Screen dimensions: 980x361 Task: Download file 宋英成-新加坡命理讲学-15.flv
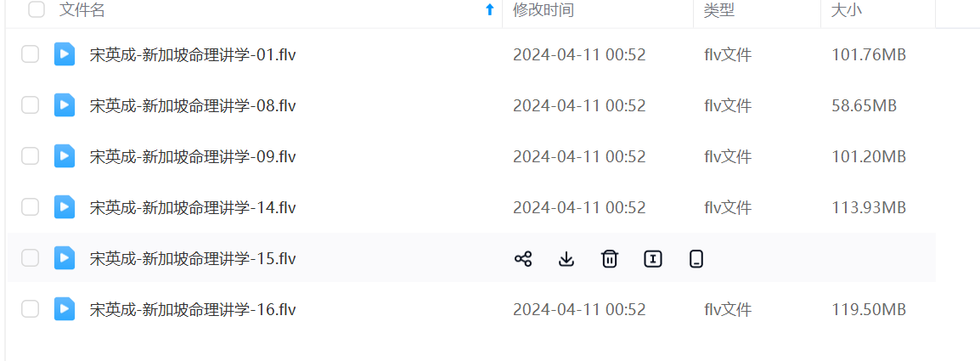coord(566,258)
